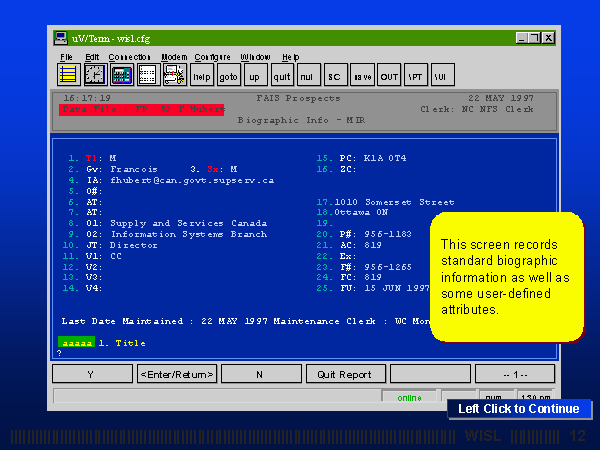Click the fifth toolbar icon beside help
The width and height of the screenshot is (600, 450).
click(x=174, y=75)
